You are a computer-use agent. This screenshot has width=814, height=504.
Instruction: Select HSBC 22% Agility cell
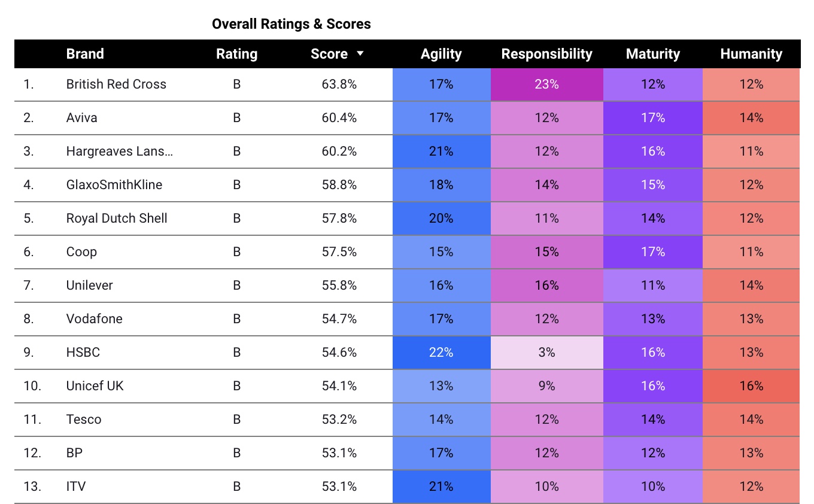point(441,353)
